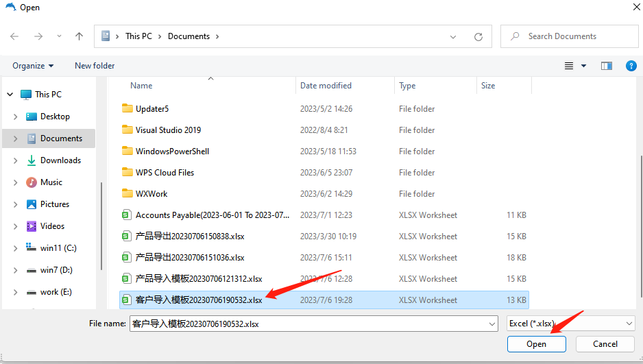Click the Open button

point(536,344)
